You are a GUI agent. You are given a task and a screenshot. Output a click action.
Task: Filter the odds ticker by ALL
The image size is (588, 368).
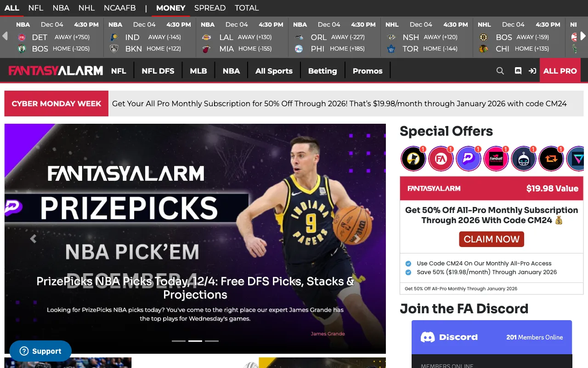[x=12, y=8]
